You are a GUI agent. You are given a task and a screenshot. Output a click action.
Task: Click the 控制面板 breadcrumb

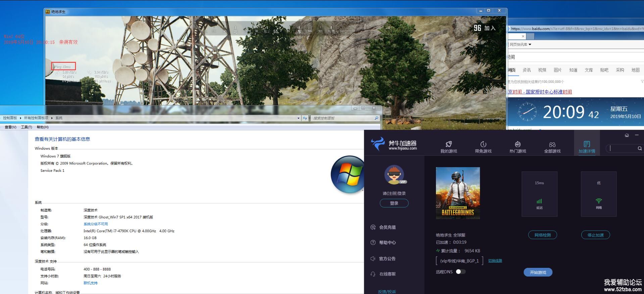pyautogui.click(x=10, y=118)
